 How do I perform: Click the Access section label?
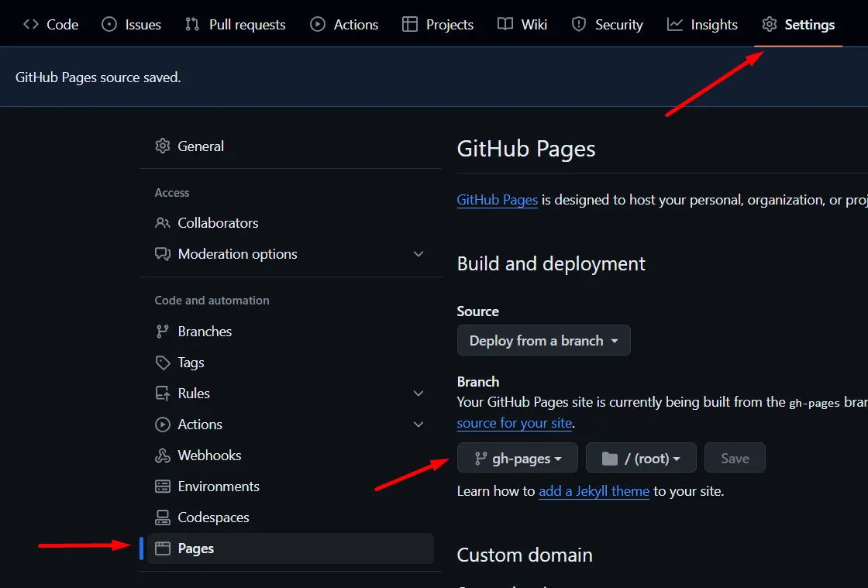171,192
